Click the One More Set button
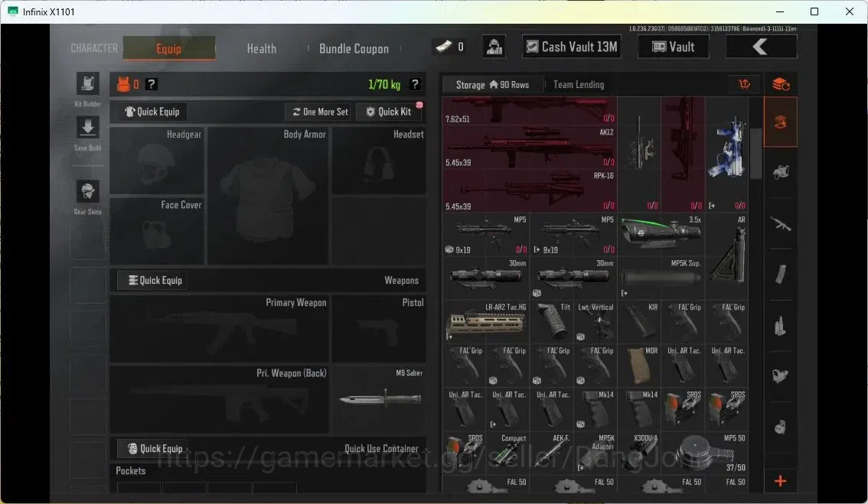Image resolution: width=868 pixels, height=504 pixels. tap(320, 112)
